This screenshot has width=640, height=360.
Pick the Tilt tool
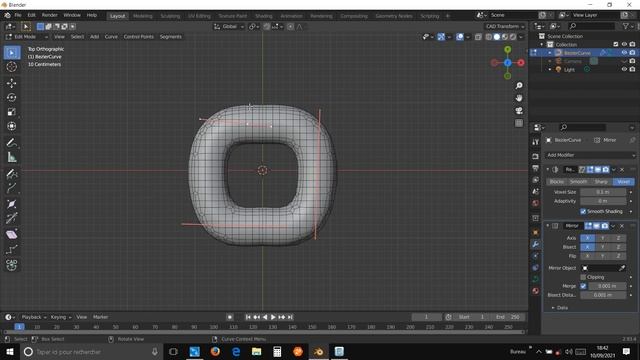click(11, 218)
